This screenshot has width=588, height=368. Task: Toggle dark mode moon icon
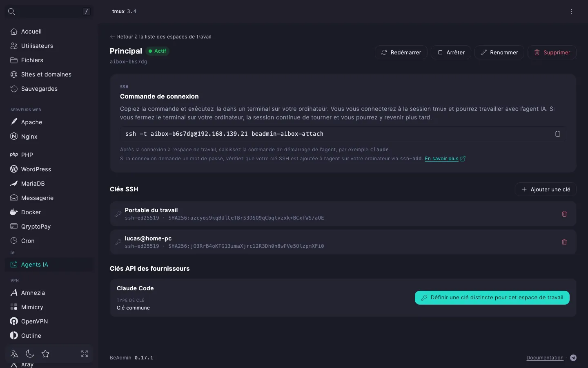coord(30,354)
